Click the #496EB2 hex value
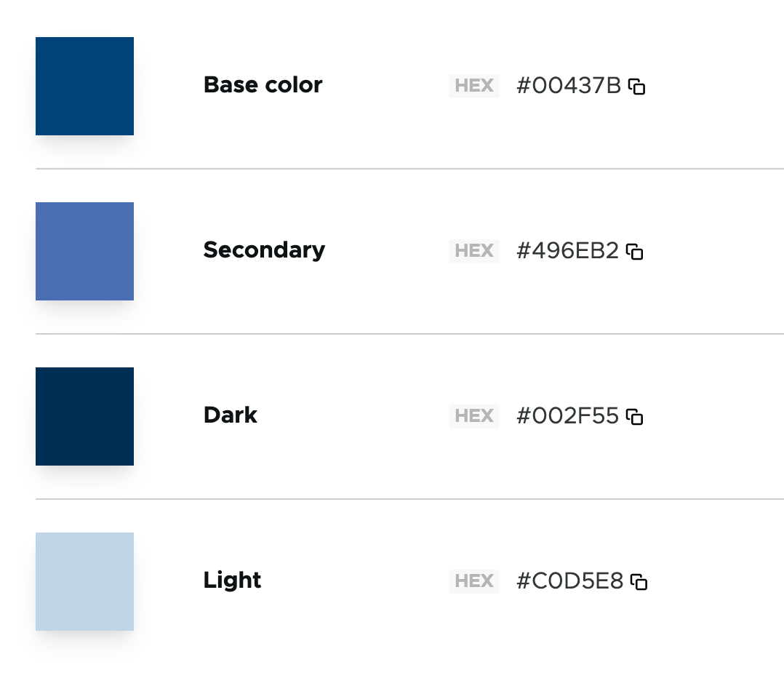784x678 pixels. coord(567,251)
